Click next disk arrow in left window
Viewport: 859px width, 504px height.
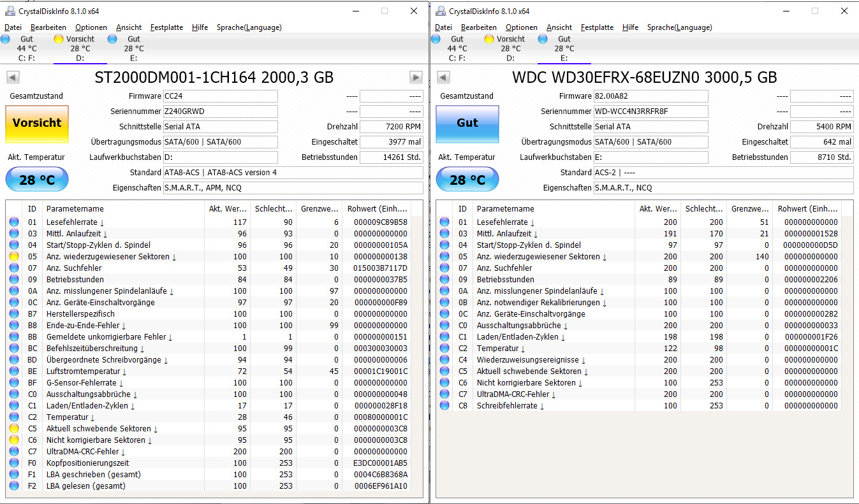(x=416, y=78)
